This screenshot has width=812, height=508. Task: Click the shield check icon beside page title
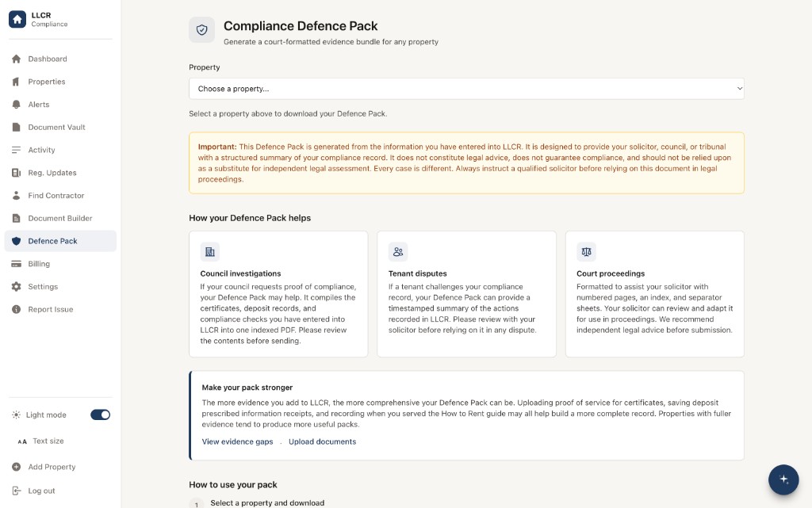(x=202, y=29)
